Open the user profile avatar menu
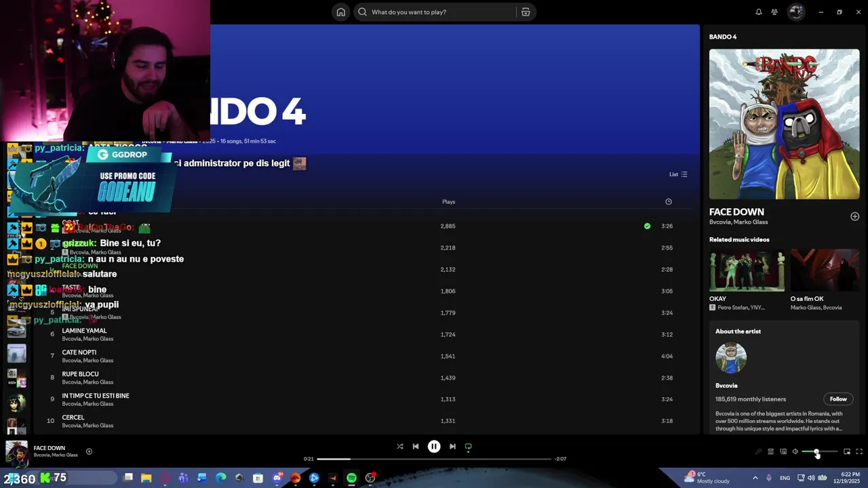 tap(796, 12)
